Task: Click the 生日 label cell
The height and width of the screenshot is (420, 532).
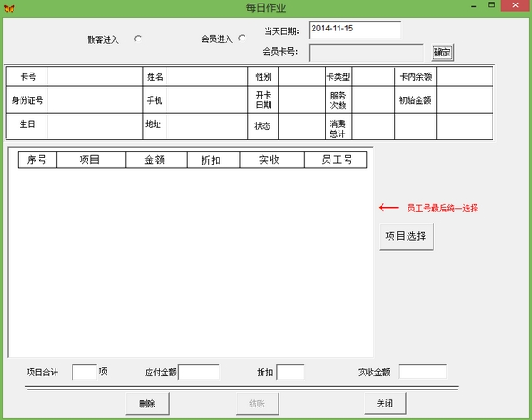Action: pos(27,126)
